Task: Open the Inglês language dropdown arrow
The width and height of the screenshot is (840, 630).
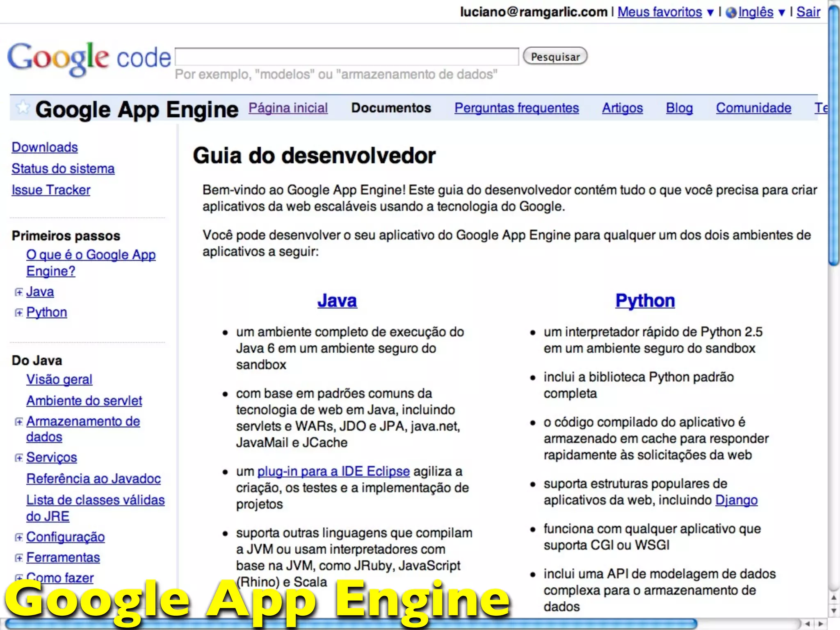Action: point(782,13)
